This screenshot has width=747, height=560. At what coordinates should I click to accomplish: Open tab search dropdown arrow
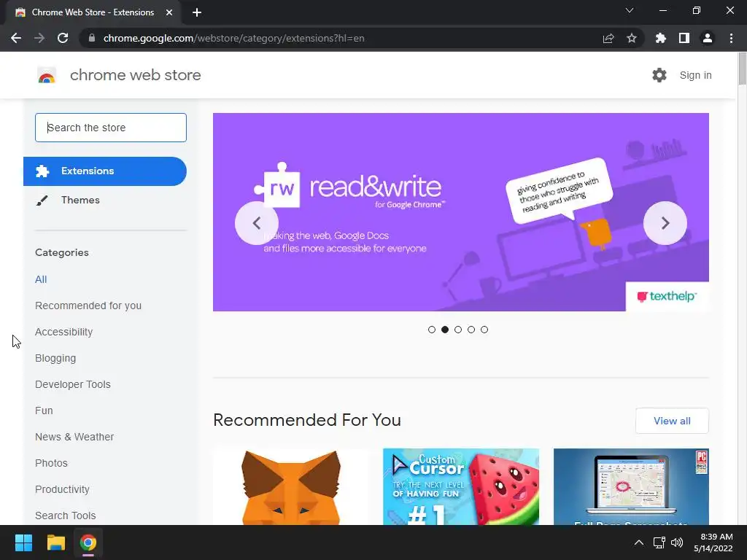pyautogui.click(x=630, y=10)
